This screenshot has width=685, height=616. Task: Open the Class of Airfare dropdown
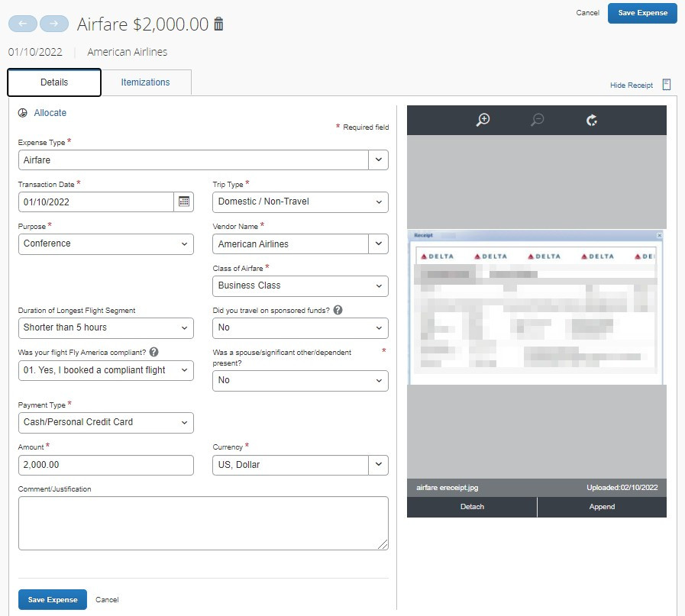[x=300, y=285]
